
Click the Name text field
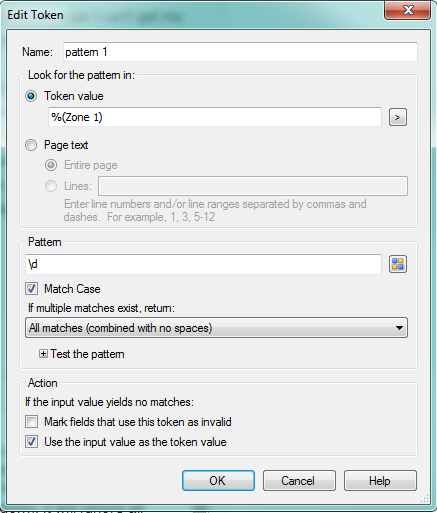(x=240, y=52)
